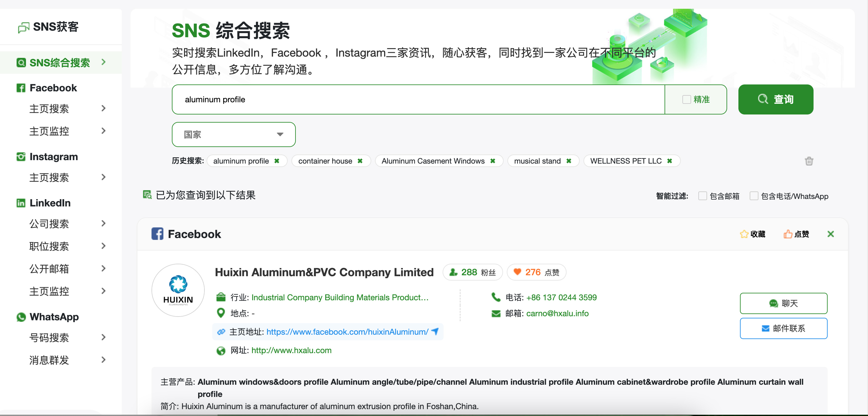Dismiss the Facebook result card with X
868x416 pixels.
[x=831, y=234]
